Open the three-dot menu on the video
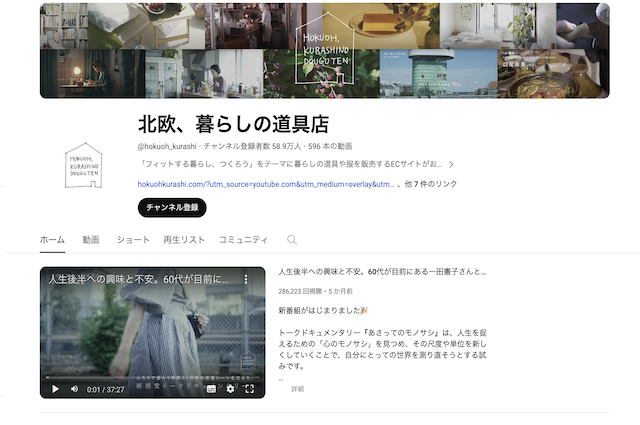This screenshot has height=425, width=640. click(246, 279)
